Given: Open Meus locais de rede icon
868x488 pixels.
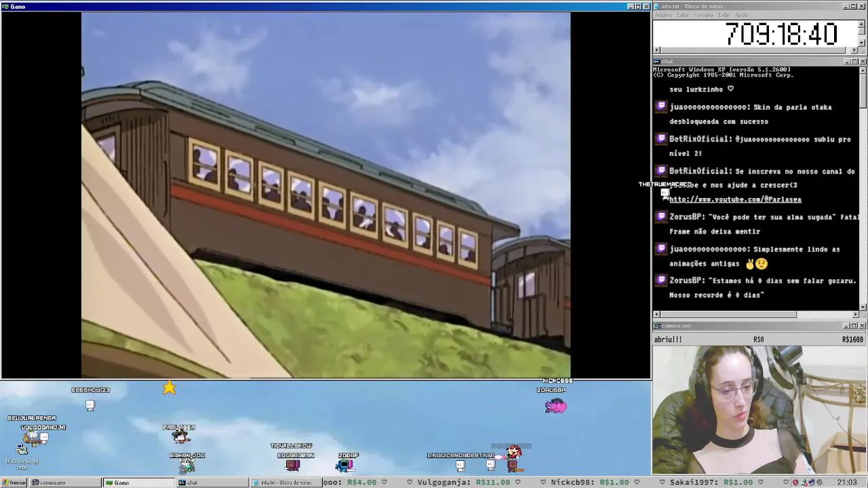Looking at the screenshot, I should (x=22, y=455).
